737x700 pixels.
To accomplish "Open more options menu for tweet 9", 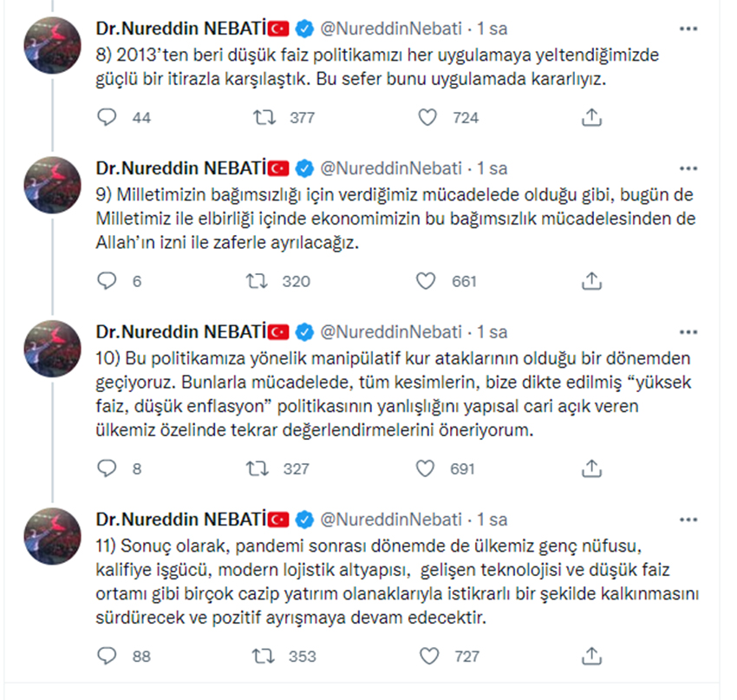I will point(688,169).
